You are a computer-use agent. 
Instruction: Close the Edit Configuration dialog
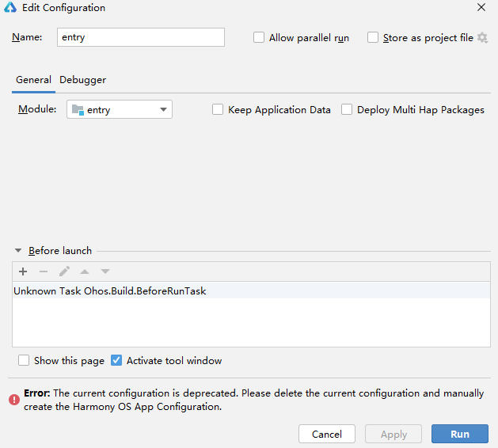click(481, 7)
